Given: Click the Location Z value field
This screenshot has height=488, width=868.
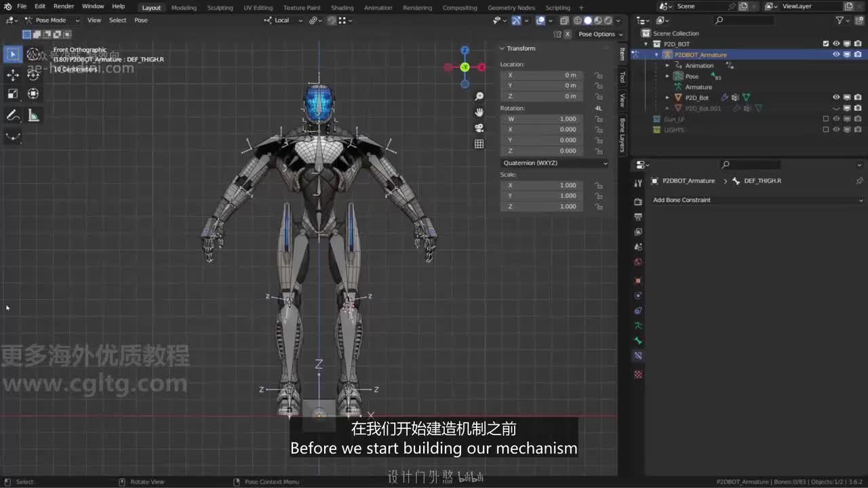Looking at the screenshot, I should pyautogui.click(x=542, y=96).
